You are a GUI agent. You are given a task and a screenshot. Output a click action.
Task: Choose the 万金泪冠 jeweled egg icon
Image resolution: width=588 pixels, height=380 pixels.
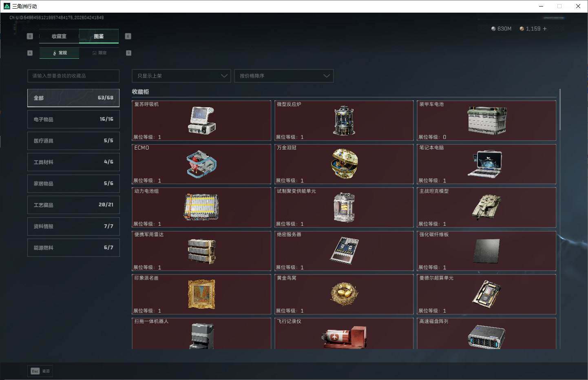pyautogui.click(x=344, y=164)
